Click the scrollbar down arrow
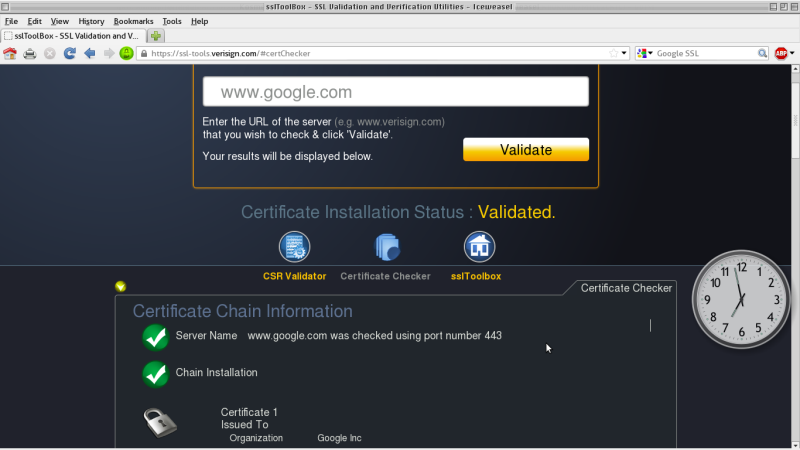This screenshot has width=800, height=450. (x=795, y=445)
